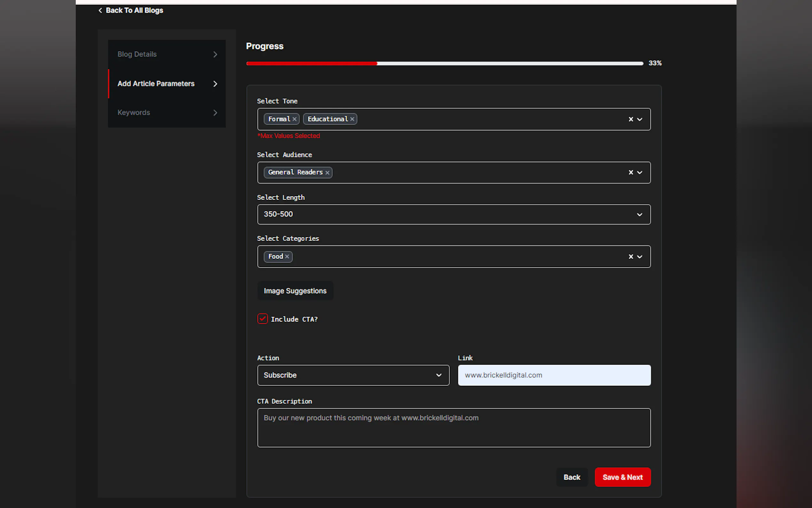Remove the General Readers audience tag
Screen dimensions: 812x508
[327, 172]
